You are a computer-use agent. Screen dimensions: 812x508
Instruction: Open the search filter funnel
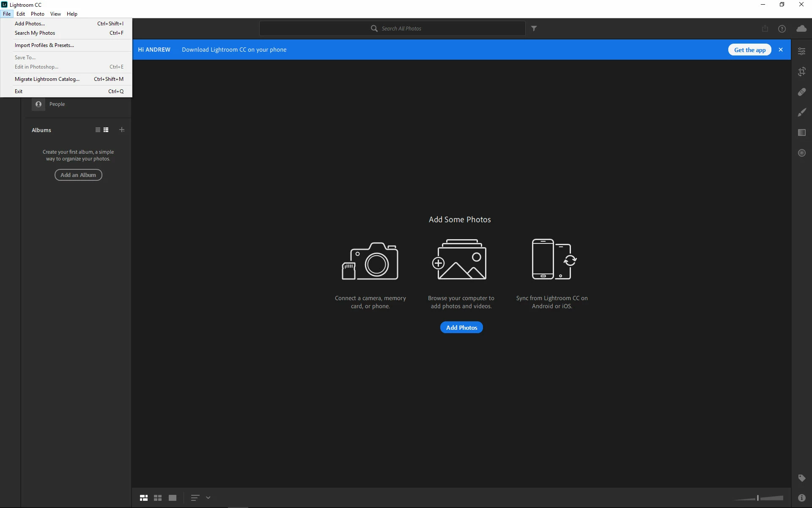(x=534, y=28)
